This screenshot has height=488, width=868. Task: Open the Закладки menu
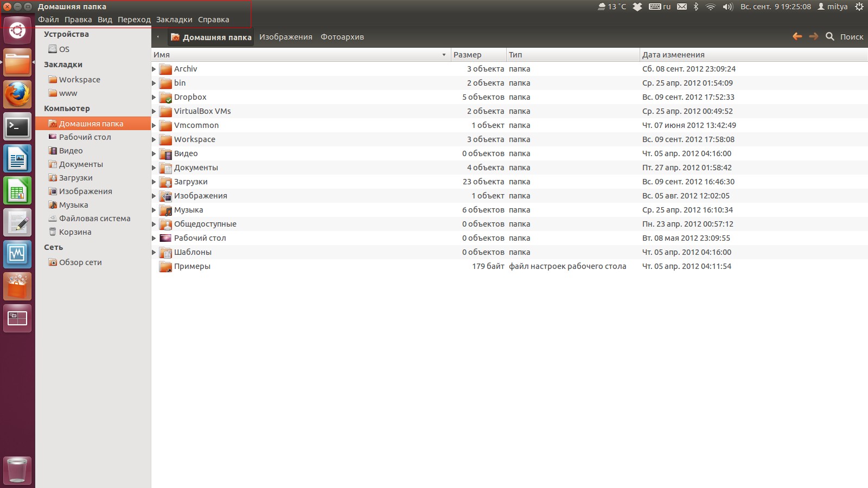(x=174, y=20)
